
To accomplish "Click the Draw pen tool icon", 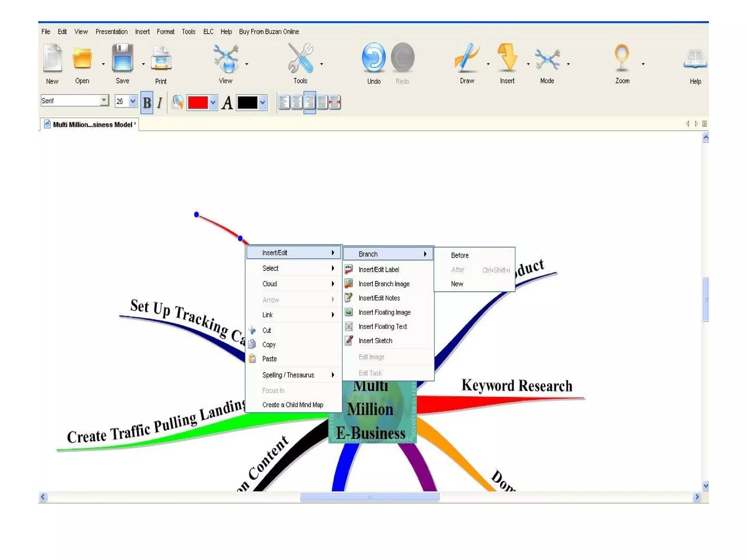I will click(x=467, y=58).
